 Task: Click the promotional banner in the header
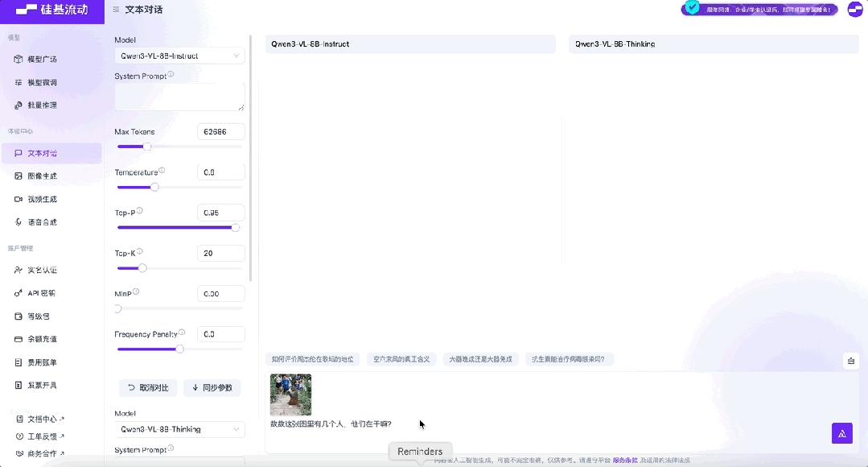tap(759, 10)
